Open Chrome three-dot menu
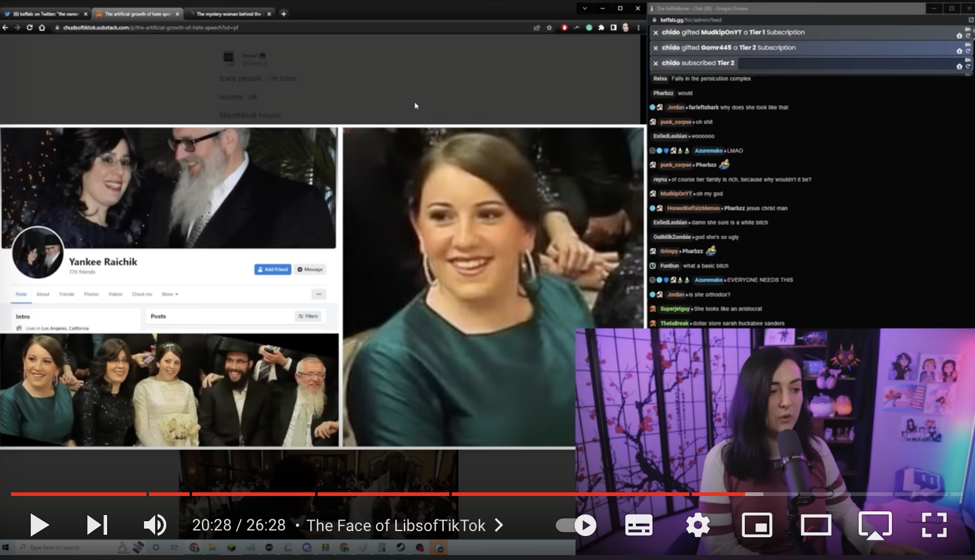This screenshot has height=560, width=975. click(x=638, y=28)
